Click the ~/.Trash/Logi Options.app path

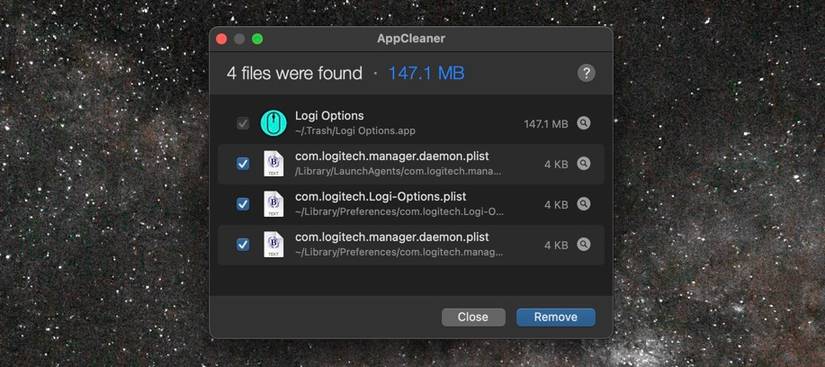355,131
